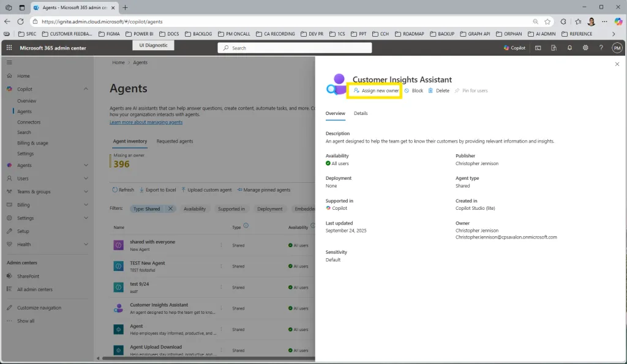This screenshot has width=627, height=364.
Task: Delete the Customer Insights Assistant agent
Action: (x=438, y=91)
